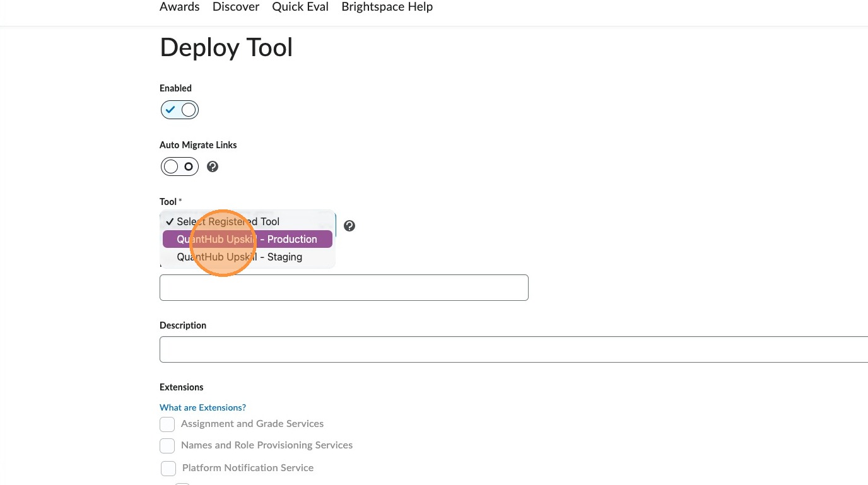Open the Discover nav item
This screenshot has height=485, width=868.
pos(236,7)
